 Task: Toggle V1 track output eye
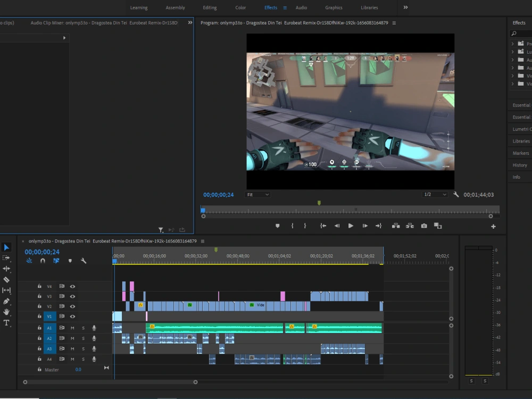(72, 316)
